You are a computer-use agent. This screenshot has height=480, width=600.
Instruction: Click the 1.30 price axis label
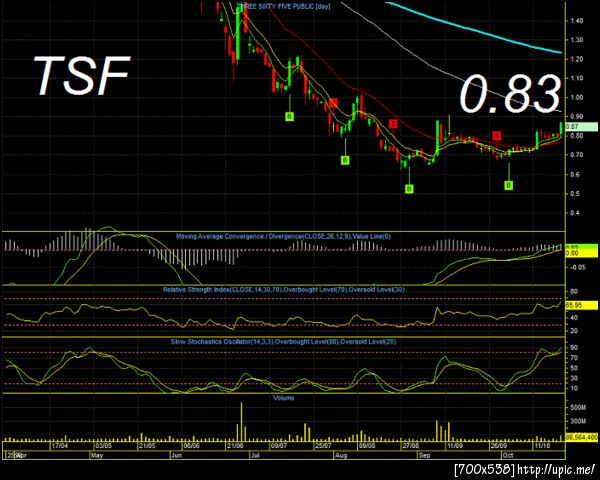pyautogui.click(x=577, y=40)
